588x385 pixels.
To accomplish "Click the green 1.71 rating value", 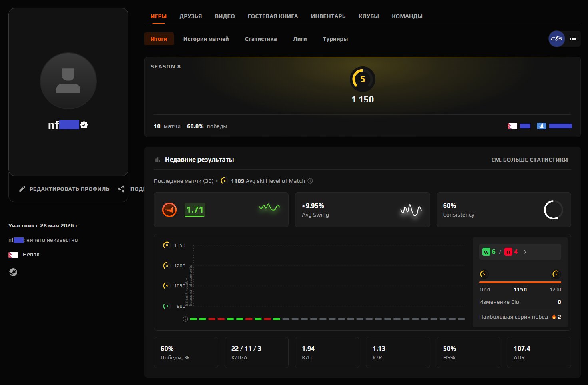I will coord(195,210).
